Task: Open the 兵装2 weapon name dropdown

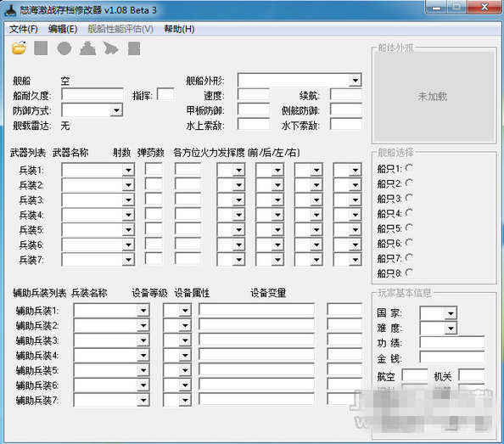Action: (x=128, y=185)
